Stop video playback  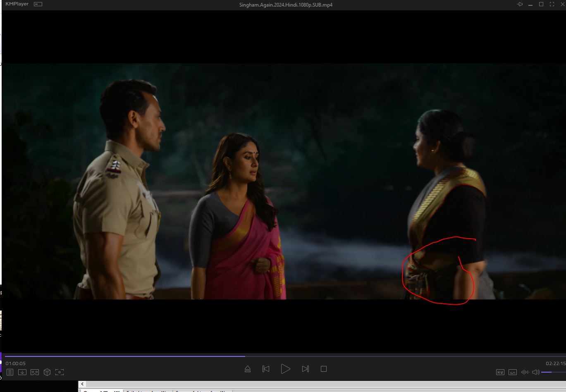(x=324, y=369)
